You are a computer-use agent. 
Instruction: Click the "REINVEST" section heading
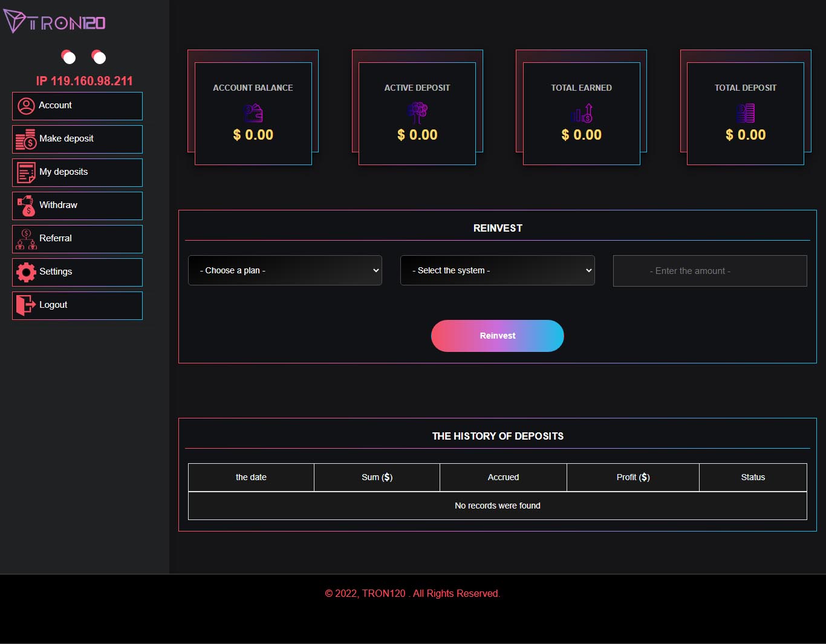point(498,228)
